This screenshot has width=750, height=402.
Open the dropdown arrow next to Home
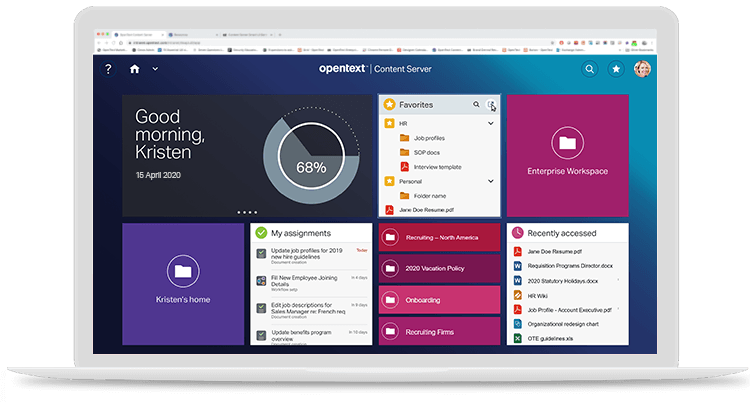pos(155,70)
